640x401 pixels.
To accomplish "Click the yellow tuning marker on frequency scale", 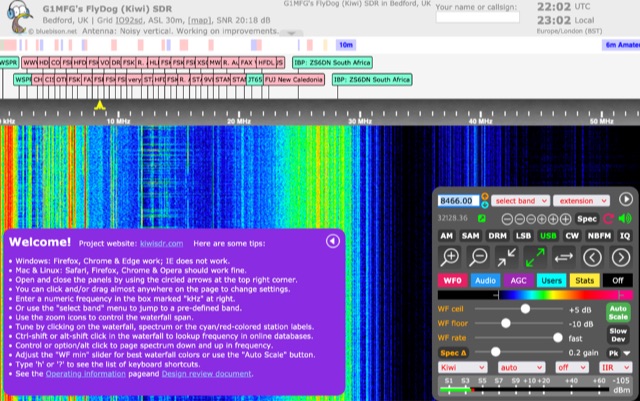I will 100,105.
